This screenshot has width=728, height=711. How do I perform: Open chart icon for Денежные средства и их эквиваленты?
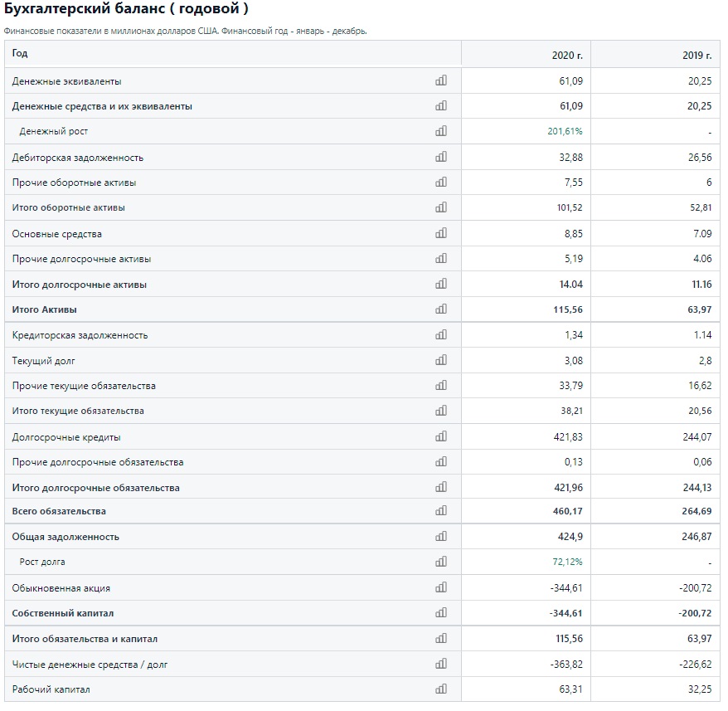441,105
